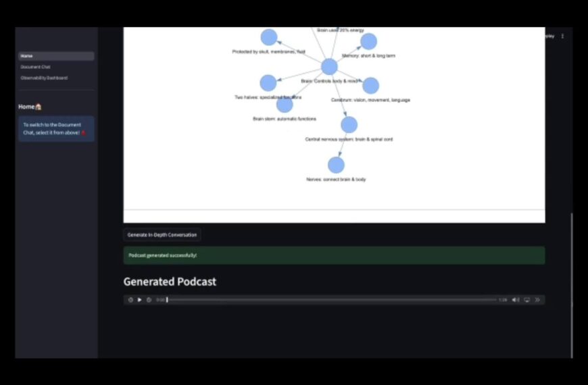The width and height of the screenshot is (588, 385).
Task: Click the cast/screen icon in audio player
Action: click(x=527, y=299)
